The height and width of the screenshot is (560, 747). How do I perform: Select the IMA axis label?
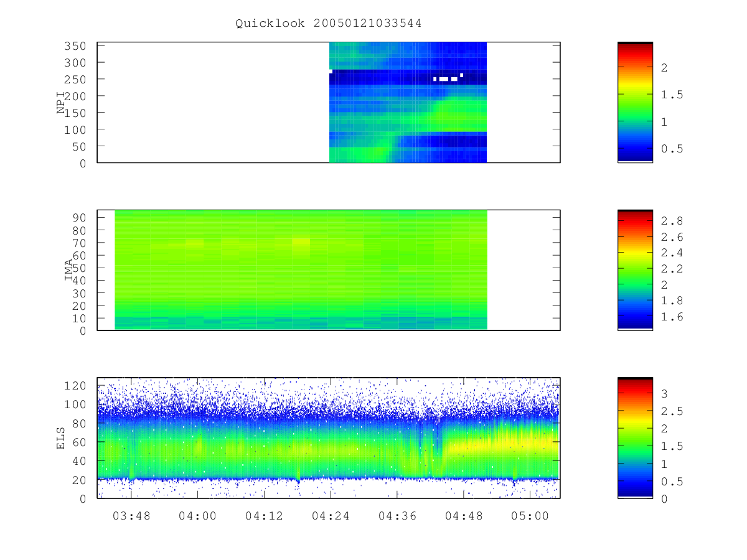[68, 271]
